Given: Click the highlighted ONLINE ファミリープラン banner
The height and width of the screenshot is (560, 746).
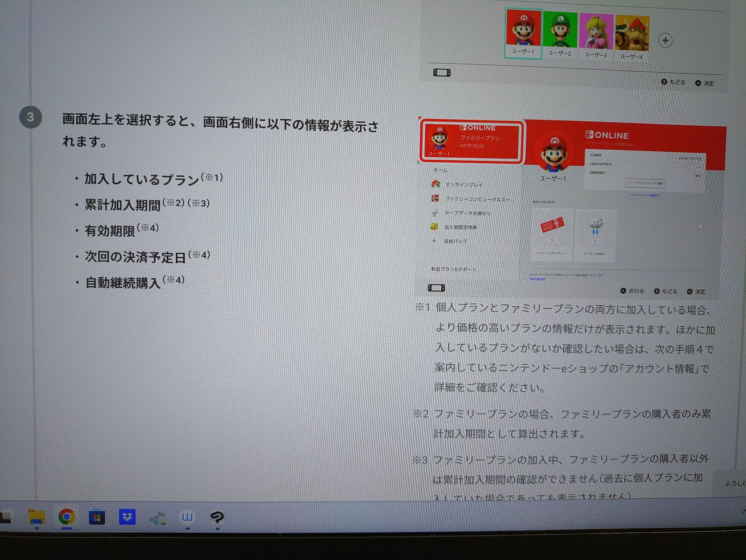Looking at the screenshot, I should (x=471, y=141).
